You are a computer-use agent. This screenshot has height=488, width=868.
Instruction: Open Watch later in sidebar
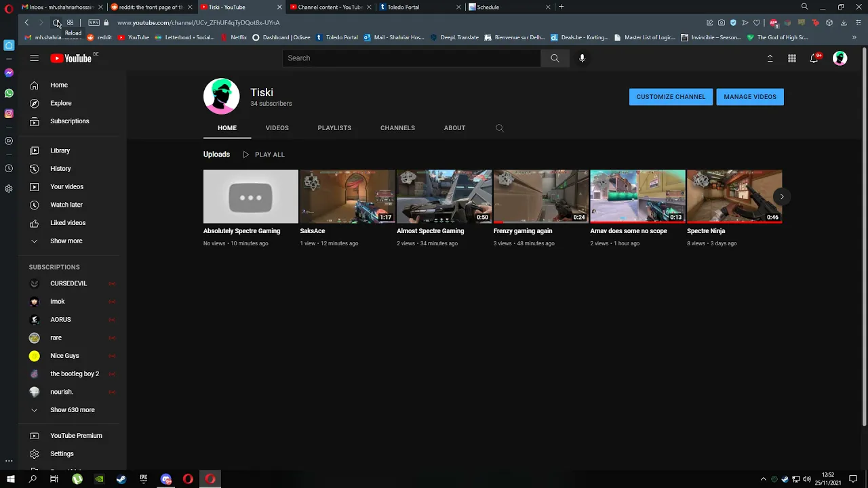pyautogui.click(x=73, y=205)
